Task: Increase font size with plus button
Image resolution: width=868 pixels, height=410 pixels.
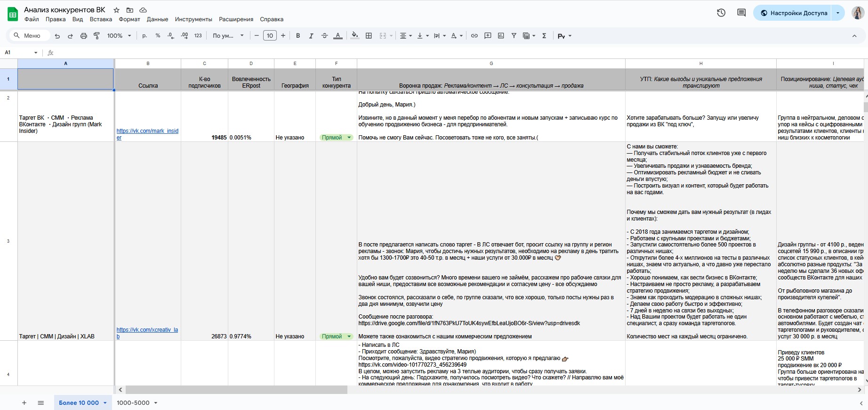Action: coord(283,36)
